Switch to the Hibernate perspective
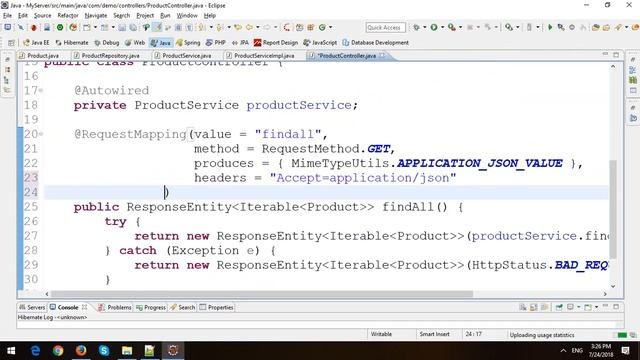This screenshot has width=640, height=360. [72, 42]
